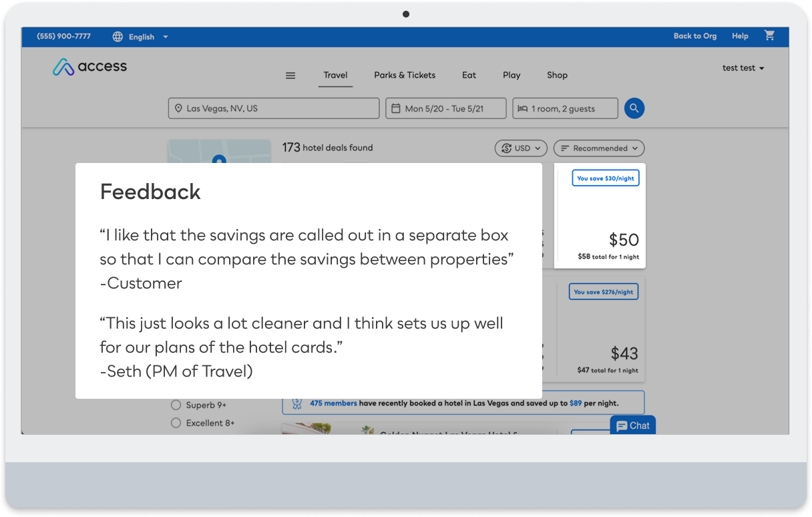Click the Access logo
812x517 pixels.
click(x=90, y=67)
